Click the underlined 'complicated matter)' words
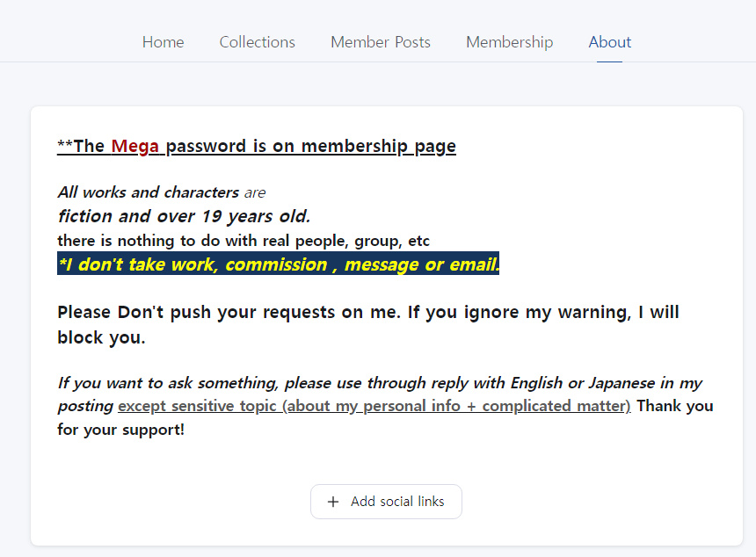This screenshot has height=557, width=756. 556,406
